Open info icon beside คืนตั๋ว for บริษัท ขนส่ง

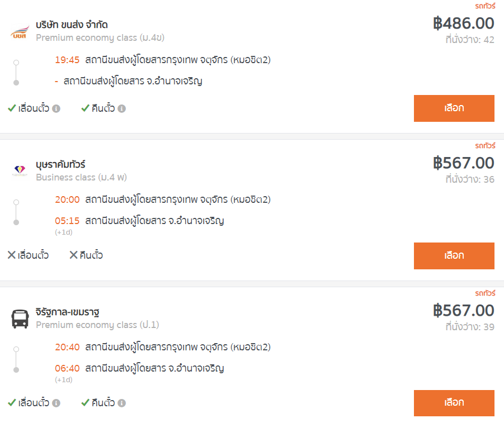121,108
